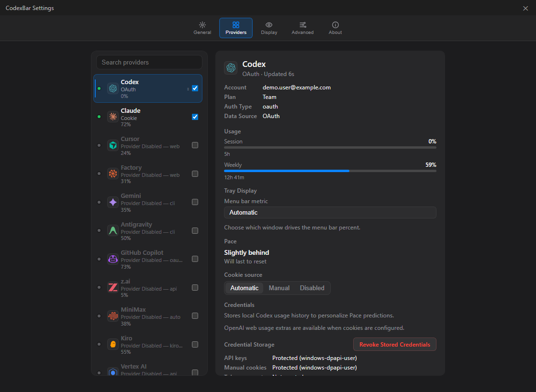Click the Providers grid icon
536x392 pixels.
point(236,25)
